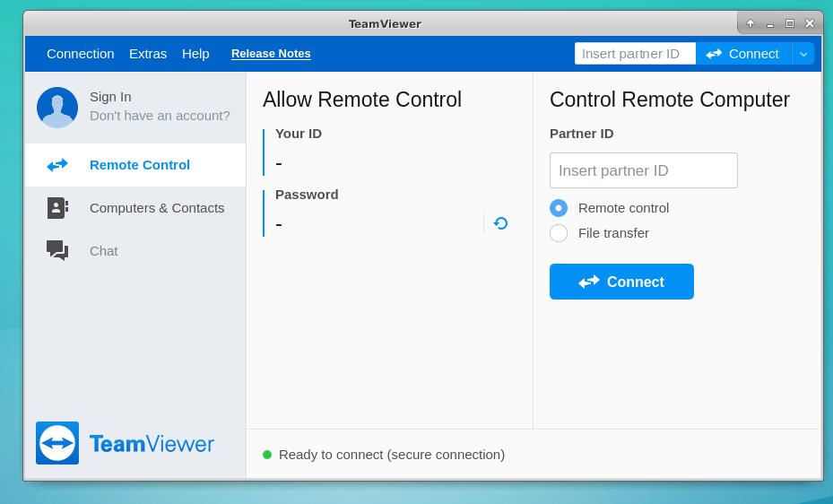The height and width of the screenshot is (504, 833).
Task: Focus the Partner ID input box
Action: (643, 170)
